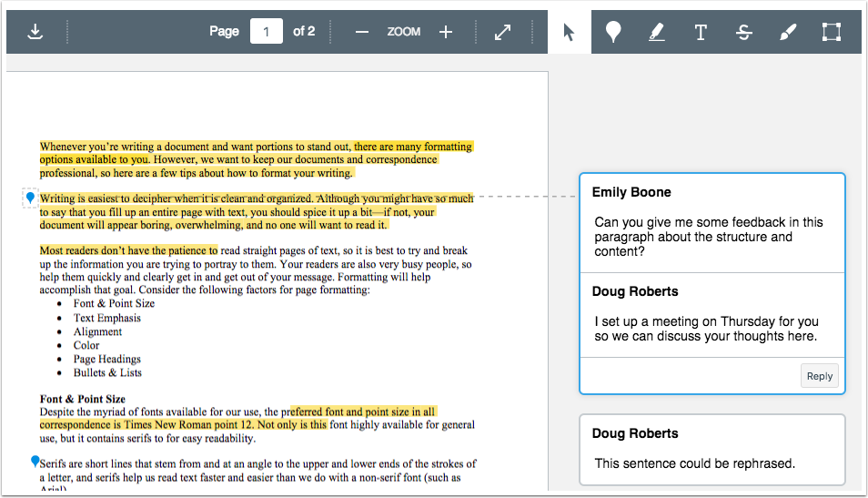Click the 'Font & Point Size' bold heading
The image size is (868, 498).
(x=83, y=399)
